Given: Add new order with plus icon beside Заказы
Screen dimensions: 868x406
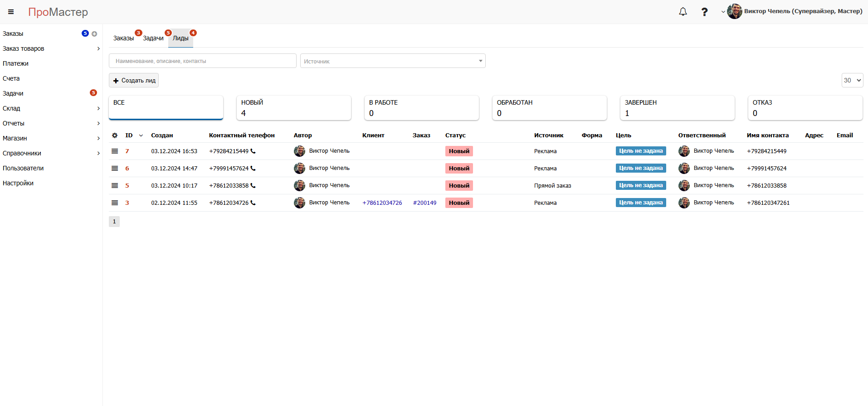Looking at the screenshot, I should 94,34.
